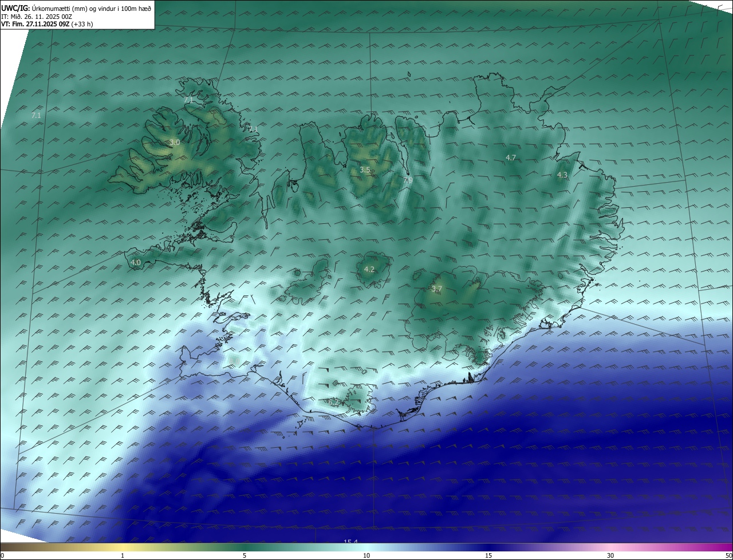The width and height of the screenshot is (733, 560).
Task: Click the 3.5 value on the map
Action: [365, 169]
